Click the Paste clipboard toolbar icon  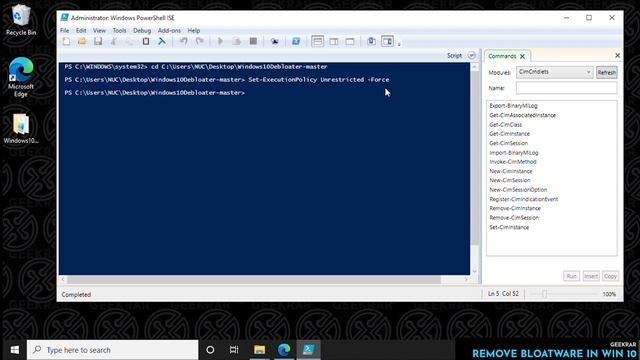click(x=146, y=41)
